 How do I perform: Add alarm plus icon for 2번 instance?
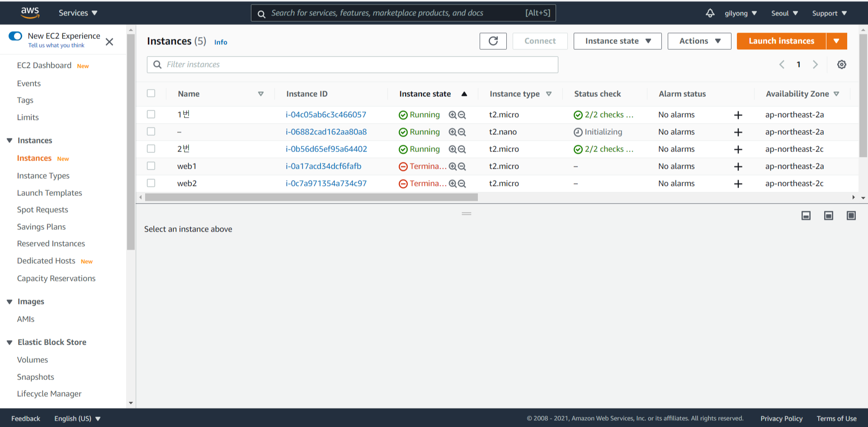738,149
